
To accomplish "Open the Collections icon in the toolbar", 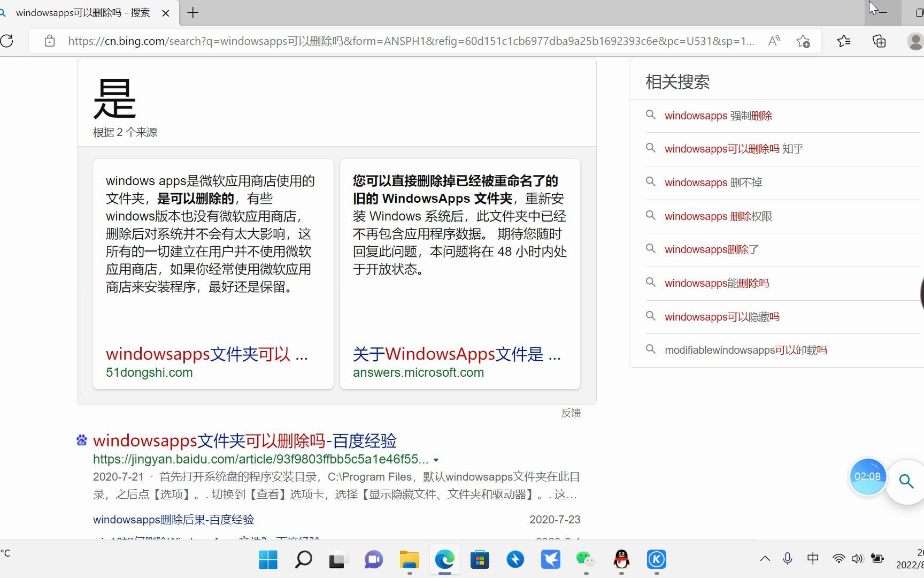I will coord(879,41).
